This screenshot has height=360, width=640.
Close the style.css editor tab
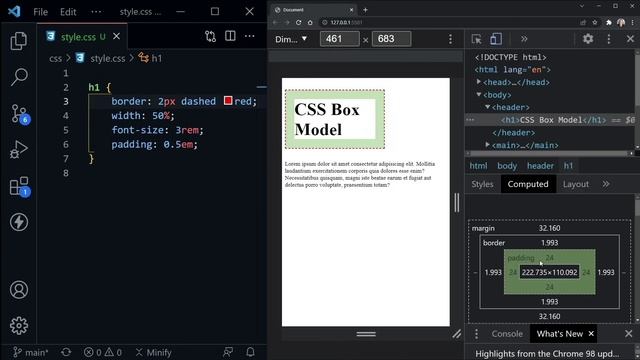tap(116, 36)
